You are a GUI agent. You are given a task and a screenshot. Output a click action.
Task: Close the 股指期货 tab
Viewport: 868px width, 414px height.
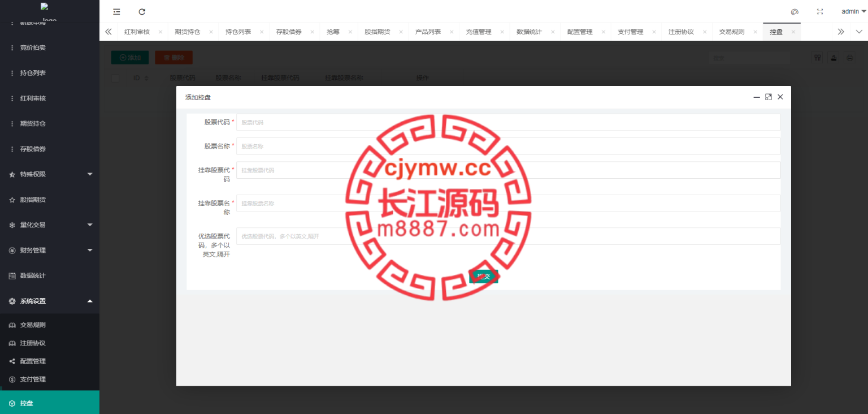pos(401,32)
